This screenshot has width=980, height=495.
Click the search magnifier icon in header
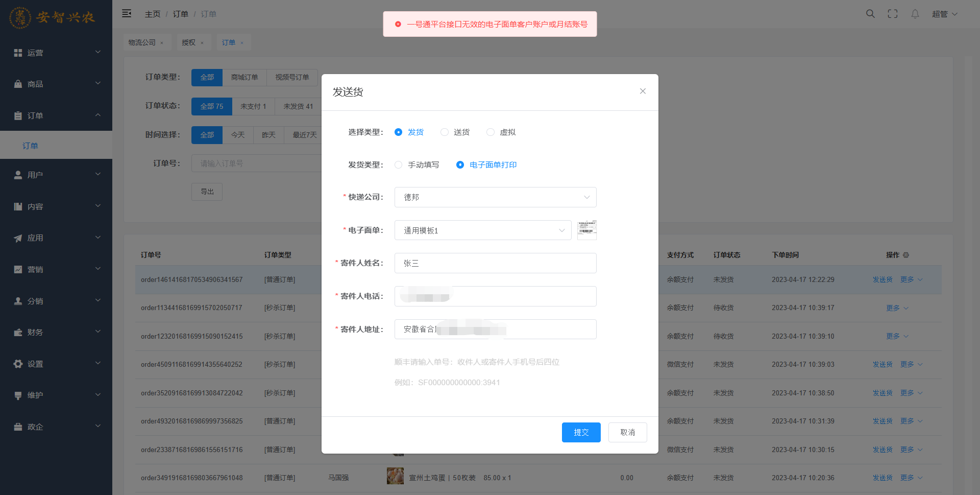tap(870, 14)
